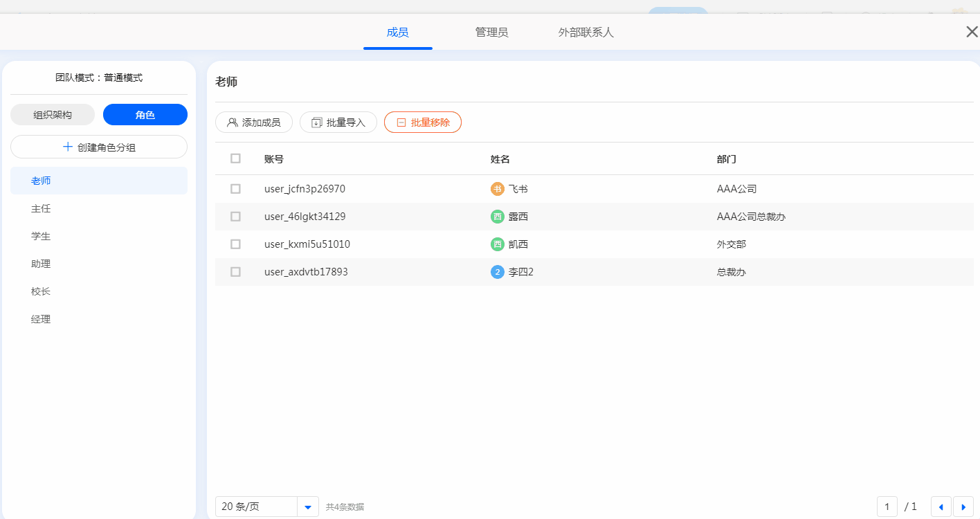Viewport: 980px width, 519px height.
Task: Click the 批量导入 import icon
Action: click(317, 122)
